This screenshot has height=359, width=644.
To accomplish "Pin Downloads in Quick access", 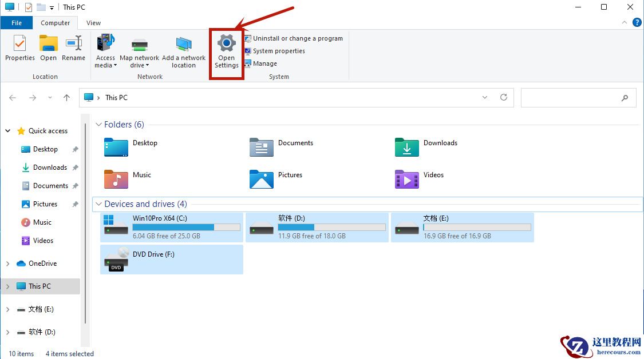I will pyautogui.click(x=74, y=167).
